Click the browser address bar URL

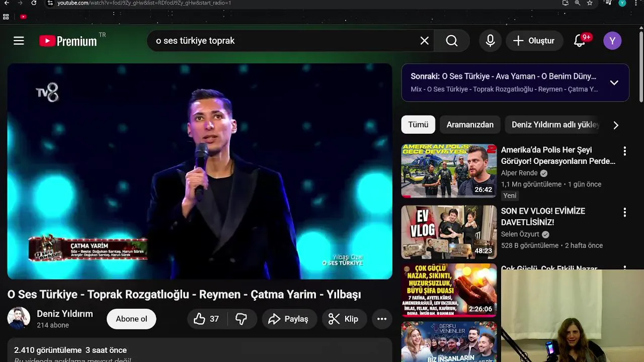click(144, 3)
